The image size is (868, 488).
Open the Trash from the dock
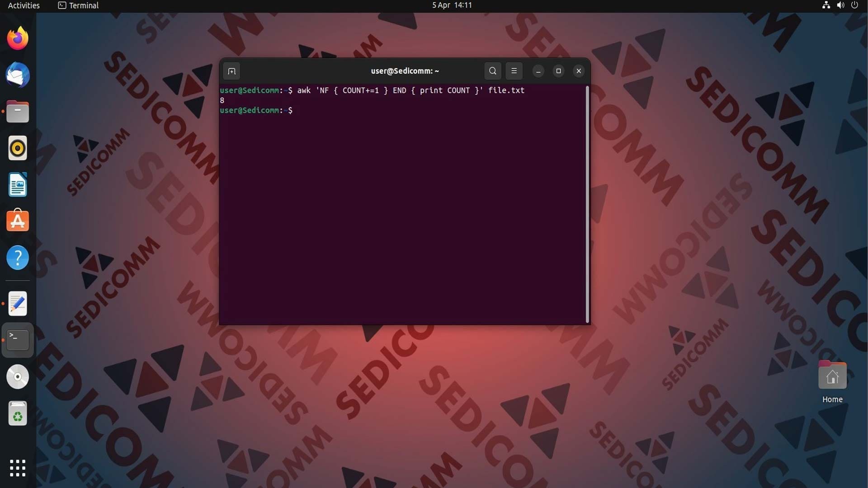pos(18,413)
